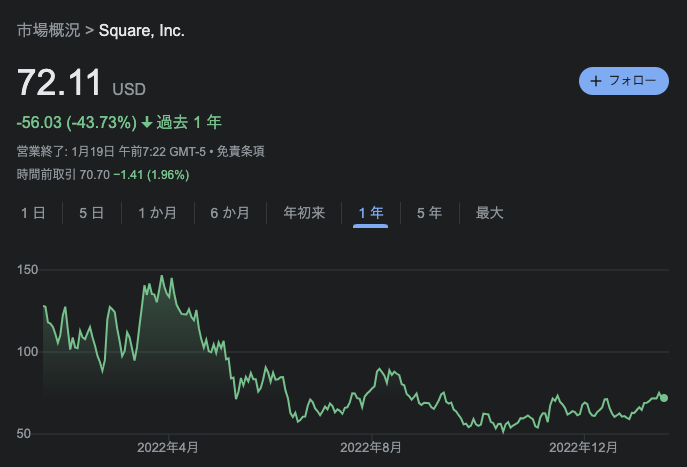The height and width of the screenshot is (467, 687).
Task: Select the 5日 range tab
Action: [92, 213]
